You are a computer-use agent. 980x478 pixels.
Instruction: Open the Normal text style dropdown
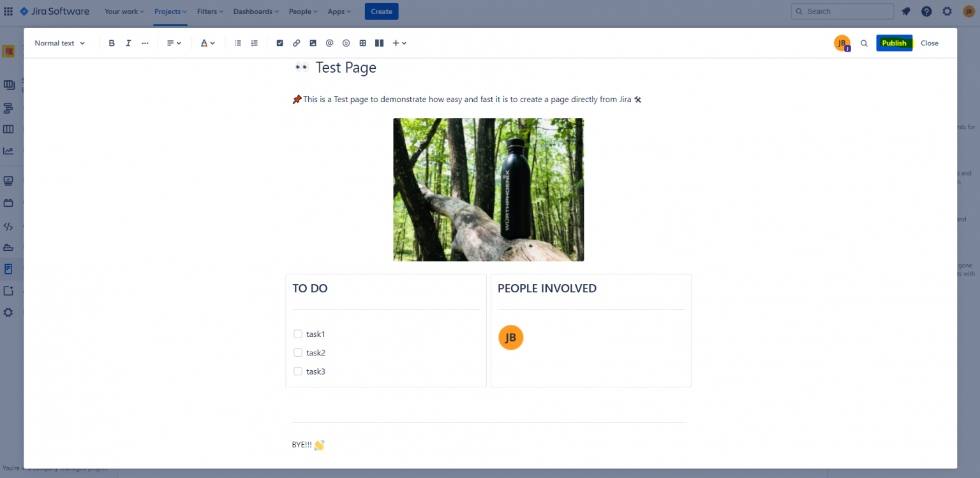(59, 43)
